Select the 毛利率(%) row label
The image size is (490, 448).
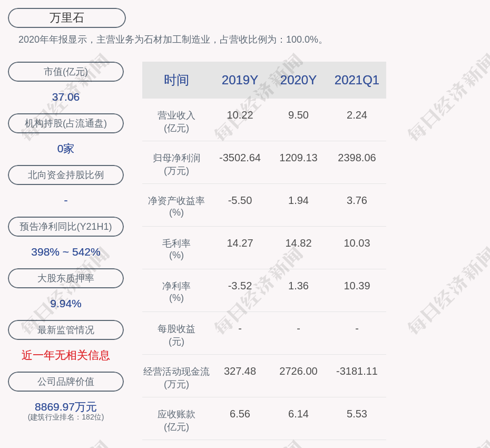[177, 249]
